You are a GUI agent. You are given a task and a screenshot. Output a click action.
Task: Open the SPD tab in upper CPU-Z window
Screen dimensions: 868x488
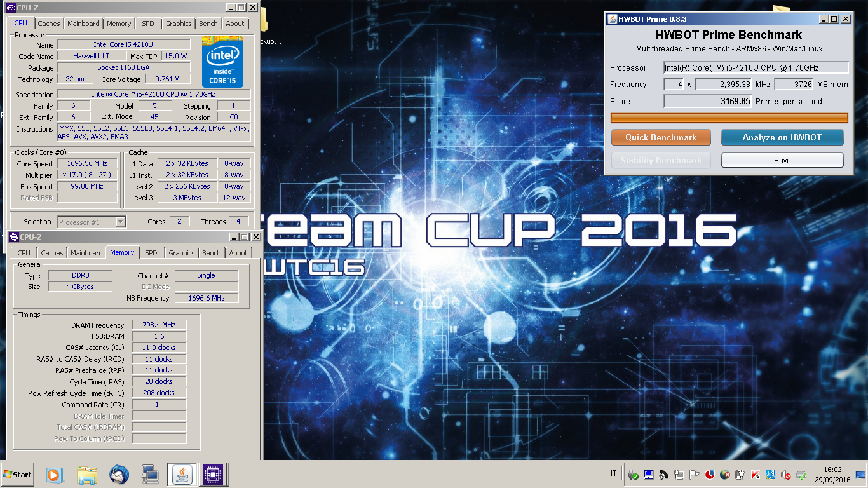147,24
